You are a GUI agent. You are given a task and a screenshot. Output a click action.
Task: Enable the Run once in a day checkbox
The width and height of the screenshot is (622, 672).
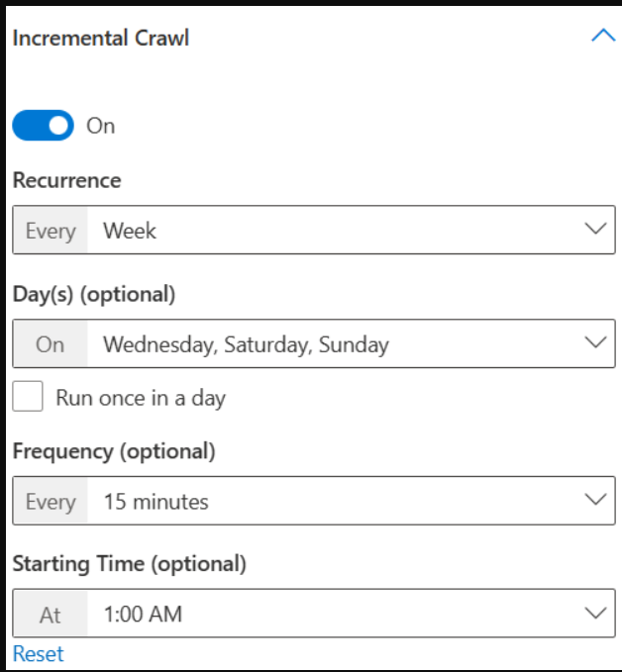click(28, 397)
